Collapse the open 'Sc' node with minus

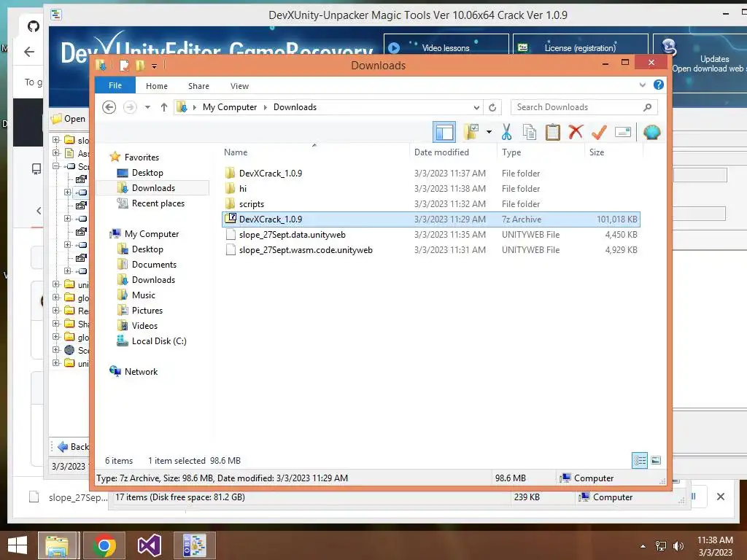tap(55, 166)
